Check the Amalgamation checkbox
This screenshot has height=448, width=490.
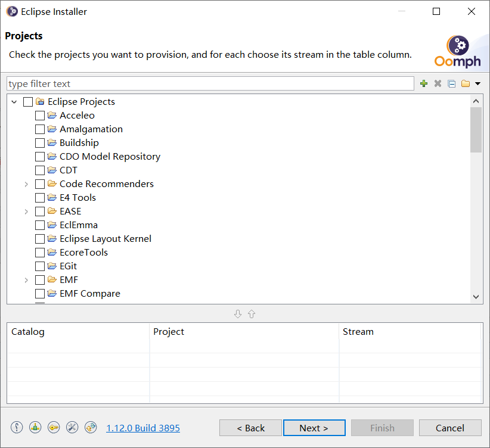click(x=40, y=129)
